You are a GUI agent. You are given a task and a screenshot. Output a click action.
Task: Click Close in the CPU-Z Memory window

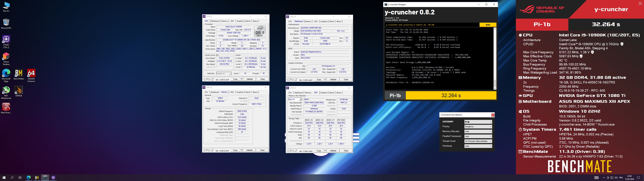pyautogui.click(x=262, y=150)
